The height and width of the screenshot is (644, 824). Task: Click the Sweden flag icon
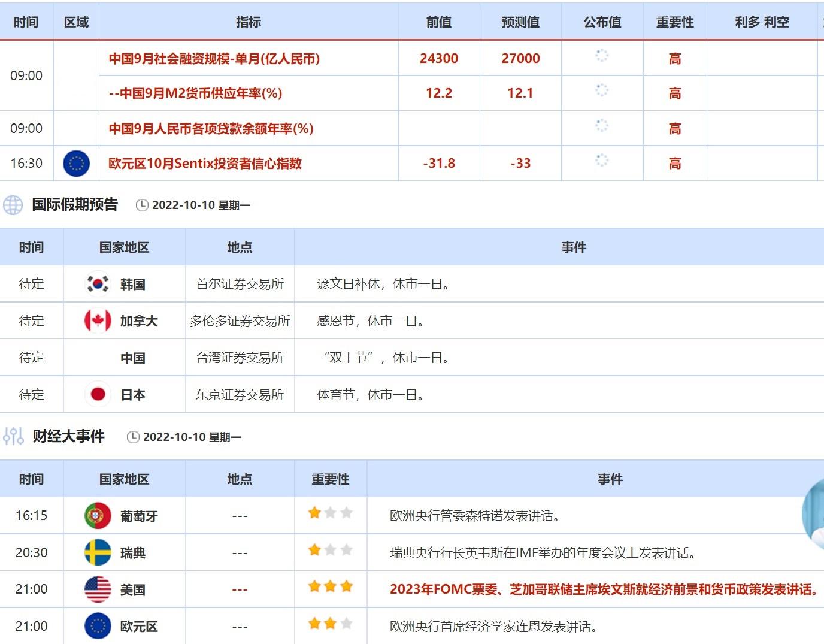click(98, 552)
